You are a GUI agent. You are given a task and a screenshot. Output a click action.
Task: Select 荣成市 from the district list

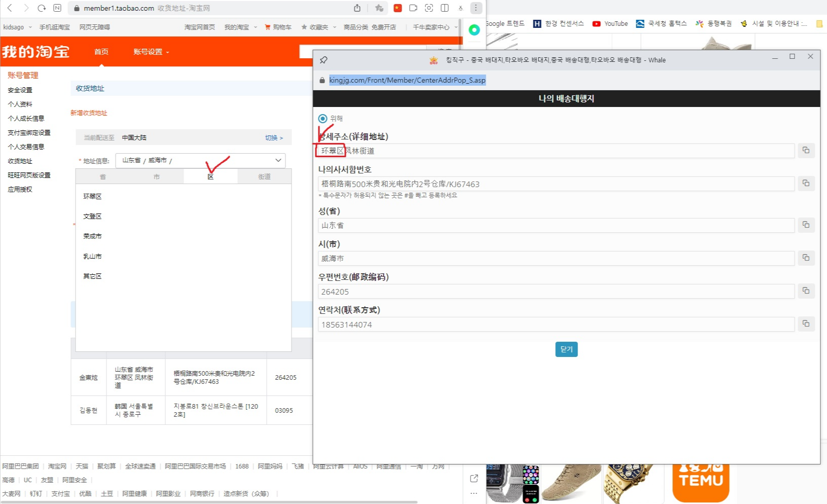coord(92,236)
